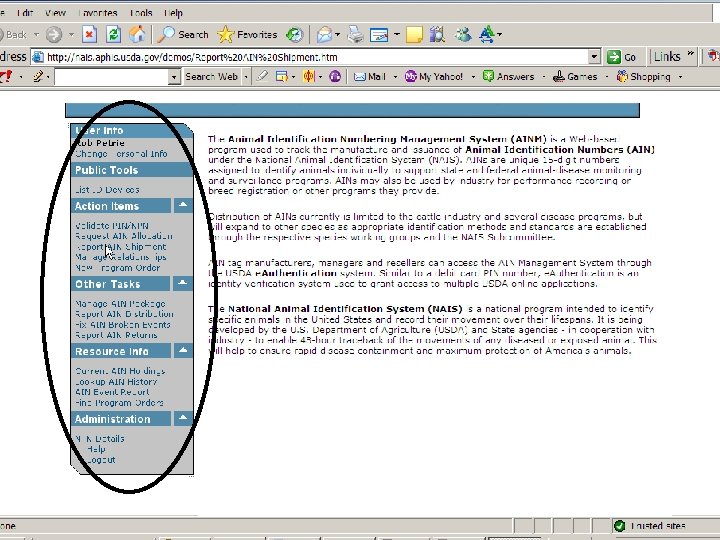The width and height of the screenshot is (720, 540).
Task: Open My Yahoo! toolbar button
Action: 434,77
